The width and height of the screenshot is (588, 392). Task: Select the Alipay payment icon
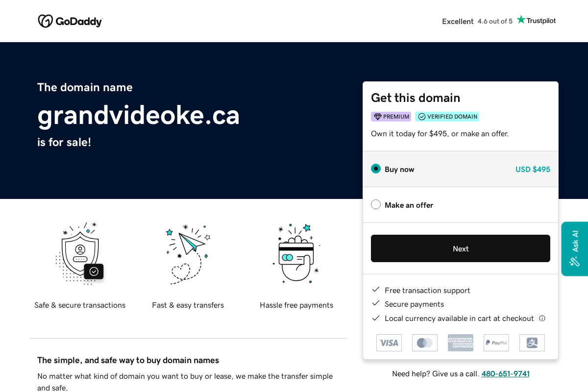click(x=532, y=343)
